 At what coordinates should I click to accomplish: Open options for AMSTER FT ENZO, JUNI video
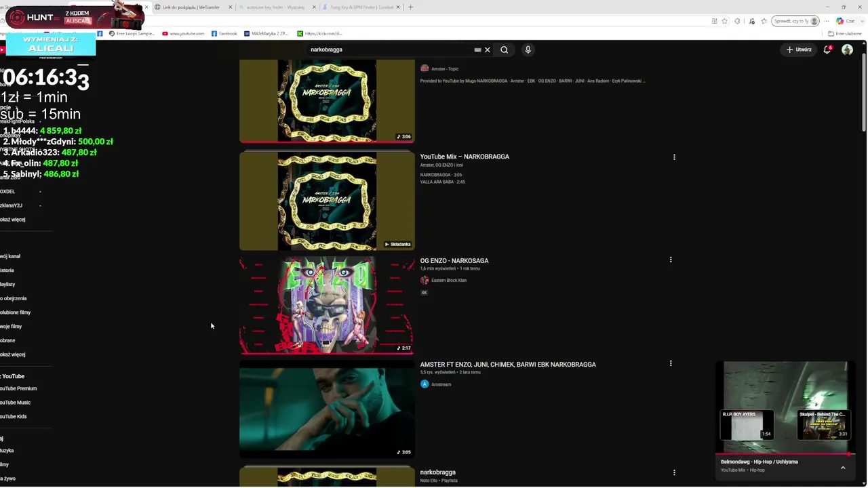tap(671, 363)
